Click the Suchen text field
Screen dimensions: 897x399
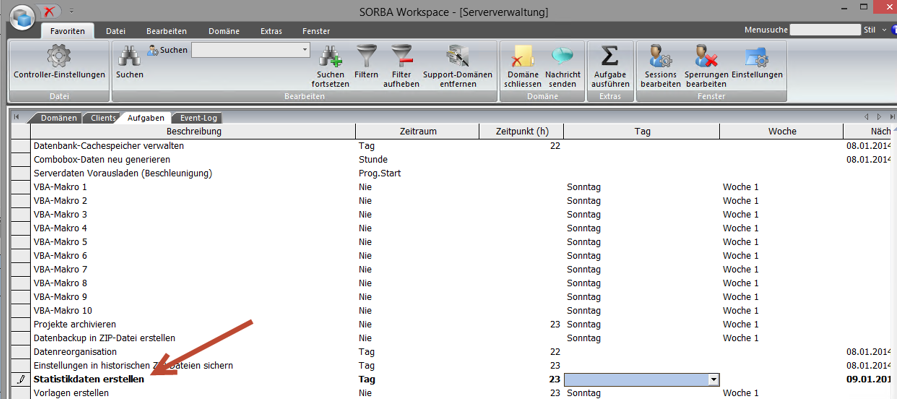point(246,50)
